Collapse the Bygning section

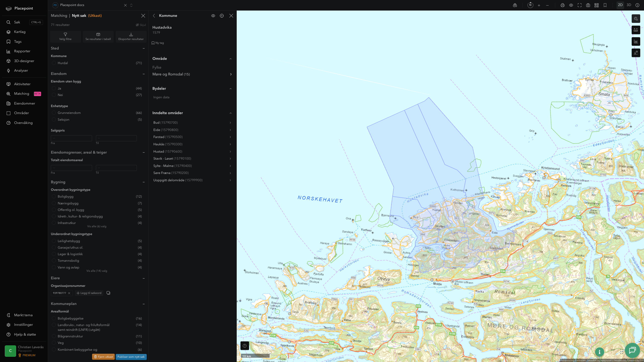click(x=144, y=182)
